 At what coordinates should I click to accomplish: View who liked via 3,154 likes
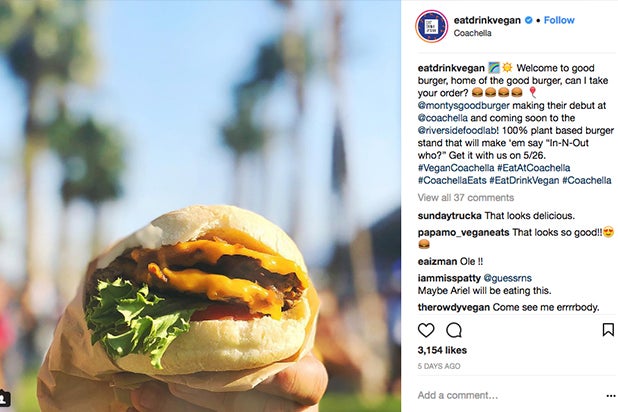[x=442, y=350]
